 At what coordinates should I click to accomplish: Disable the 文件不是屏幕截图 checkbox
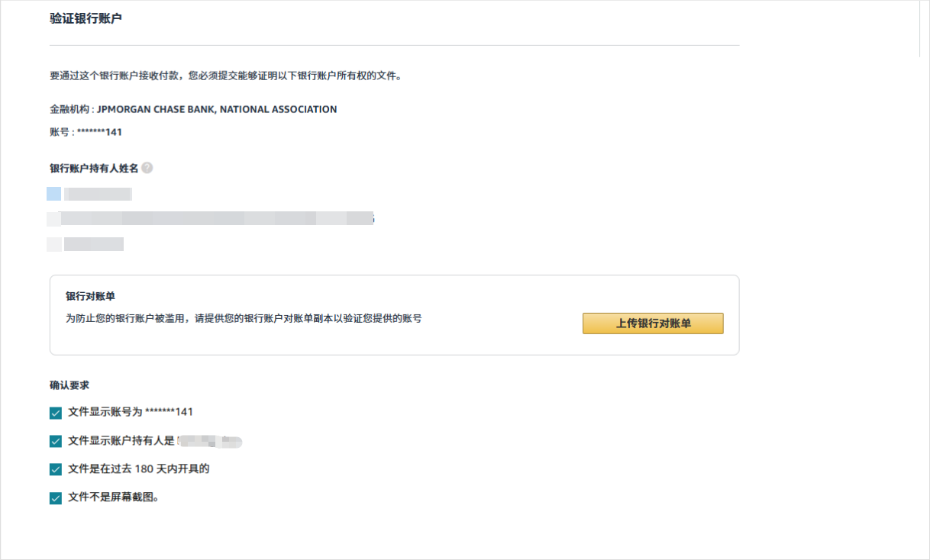56,498
